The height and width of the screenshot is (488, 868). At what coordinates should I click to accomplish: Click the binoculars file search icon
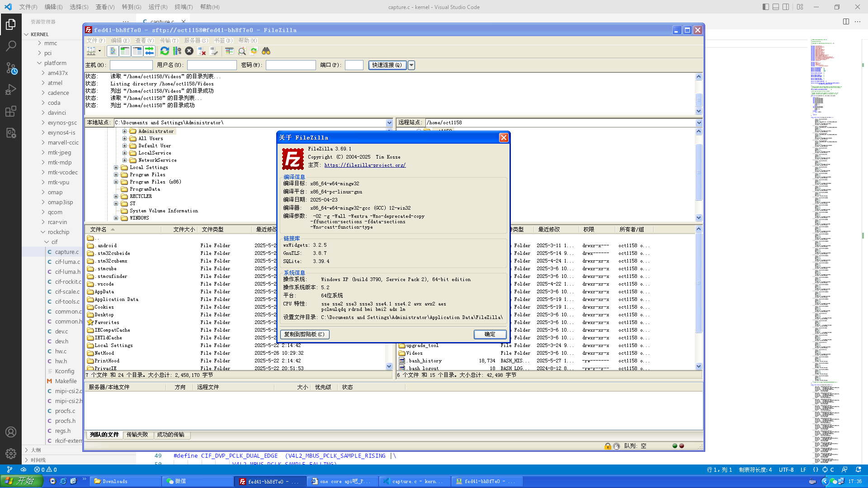[x=266, y=51]
